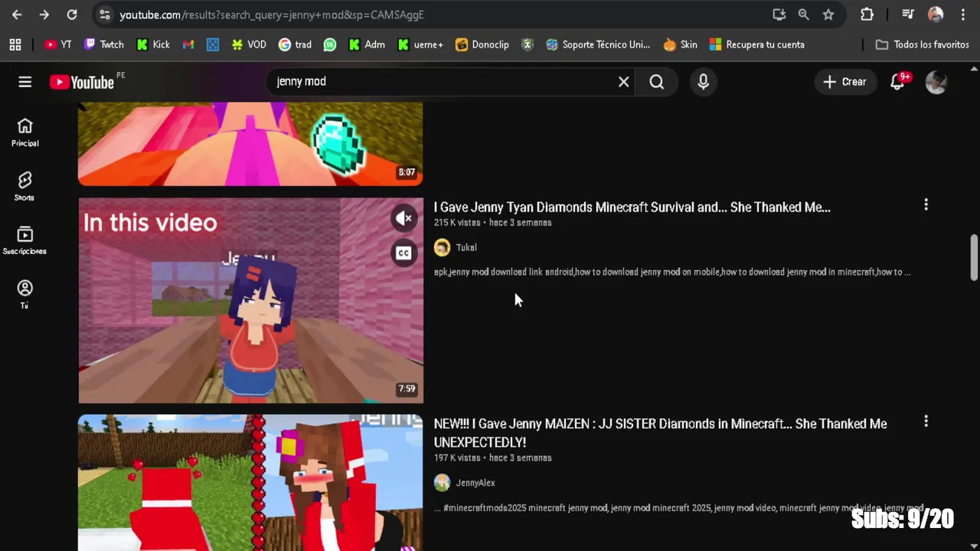
Task: Open site information icon in address bar
Action: (105, 15)
